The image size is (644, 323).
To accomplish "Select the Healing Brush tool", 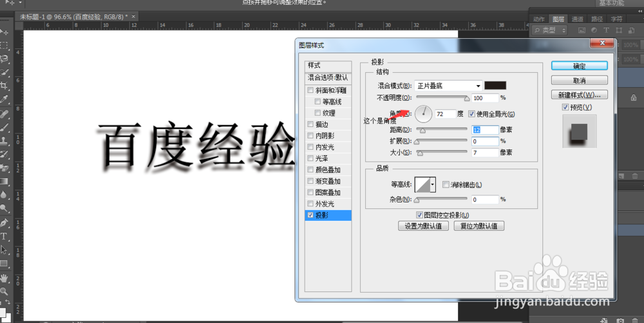I will pos(4,114).
